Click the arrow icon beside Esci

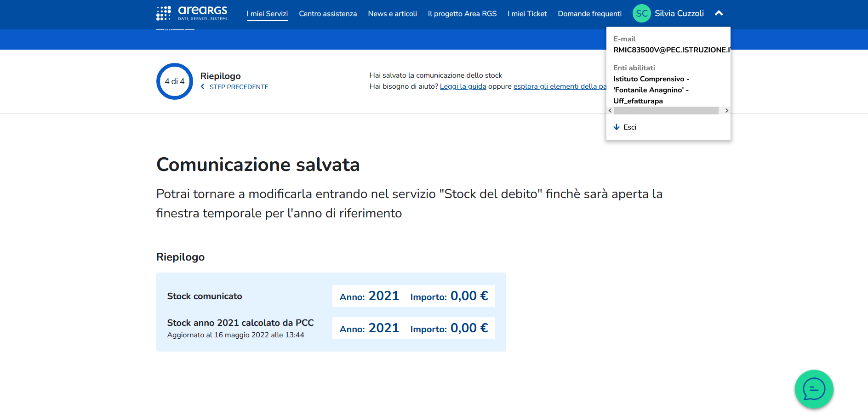pyautogui.click(x=617, y=127)
